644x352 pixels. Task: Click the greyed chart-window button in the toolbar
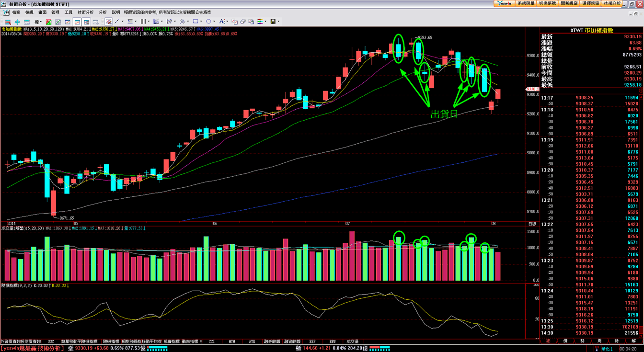coord(96,22)
